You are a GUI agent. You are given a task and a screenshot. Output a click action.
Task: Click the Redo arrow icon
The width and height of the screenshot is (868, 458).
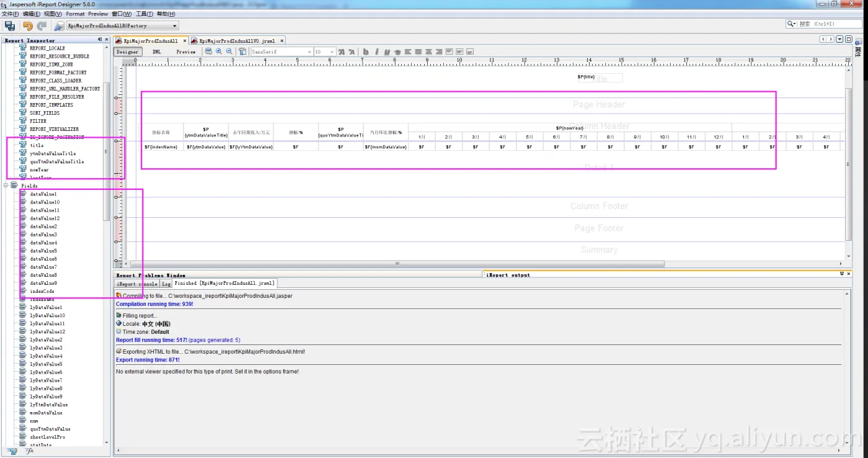[x=42, y=26]
